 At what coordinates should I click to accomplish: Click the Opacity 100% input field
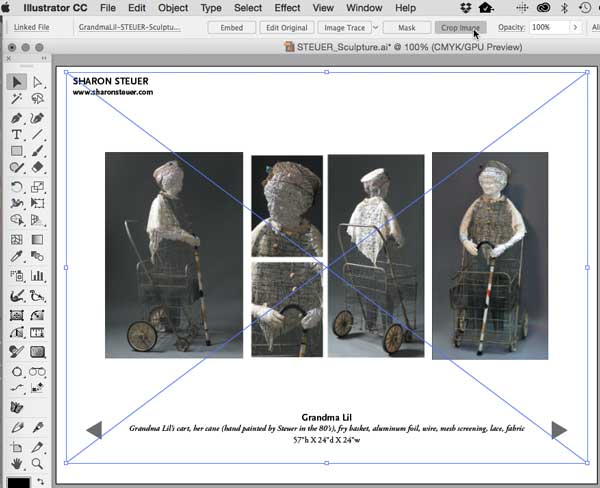549,27
